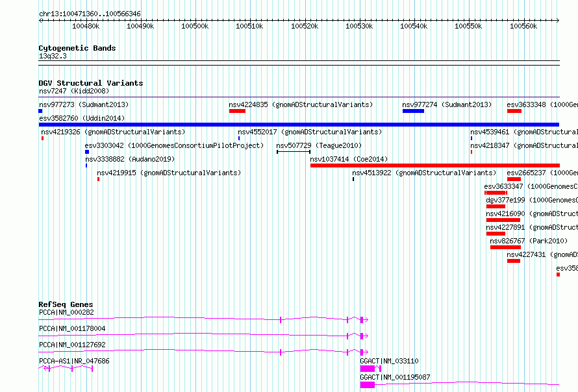
Task: Click the PCCA-AS1|NR_047686 transcript label
Action: 74,361
